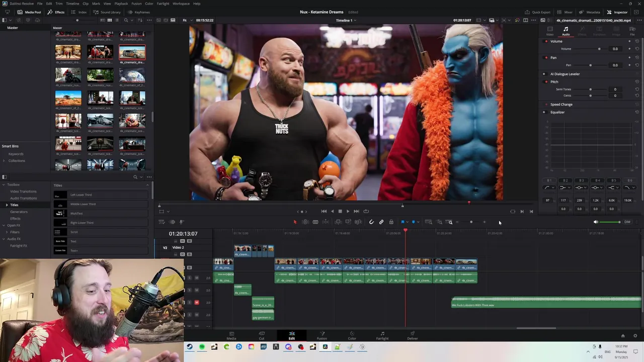Switch to the Video inspector tab
The width and height of the screenshot is (644, 362).
pos(550,31)
